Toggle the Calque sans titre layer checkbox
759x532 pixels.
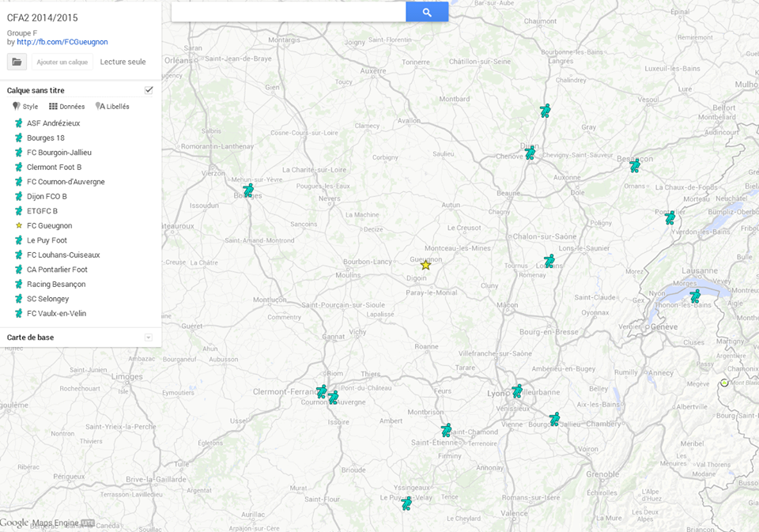(149, 90)
